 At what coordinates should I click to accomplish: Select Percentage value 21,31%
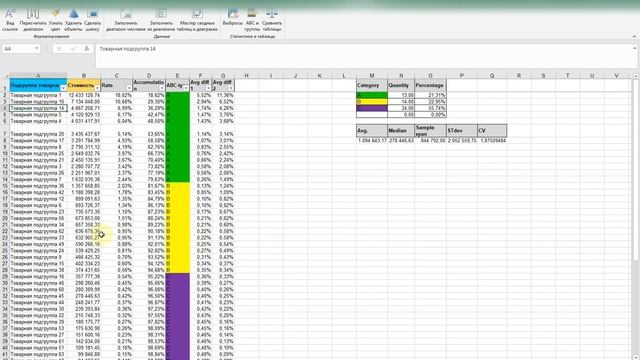coord(430,95)
